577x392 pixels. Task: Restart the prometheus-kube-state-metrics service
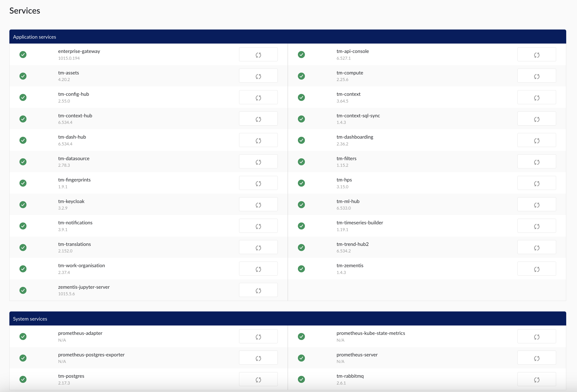[x=536, y=337]
